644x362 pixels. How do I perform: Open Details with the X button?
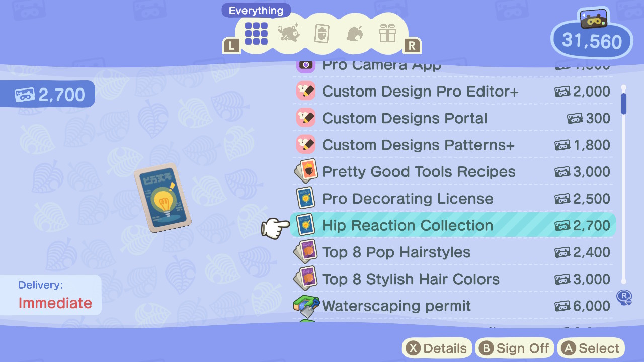coord(437,348)
